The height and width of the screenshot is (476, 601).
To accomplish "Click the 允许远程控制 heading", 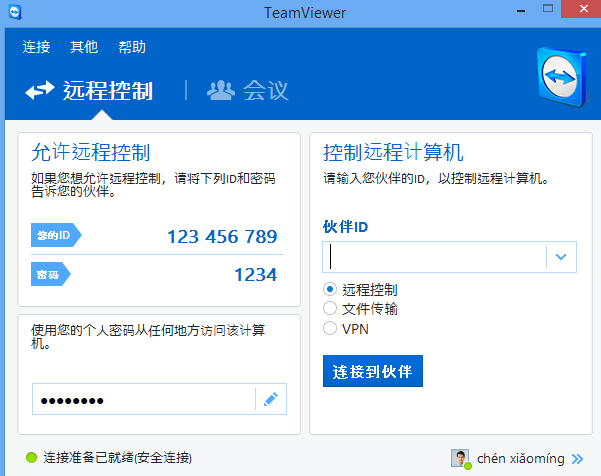I will (90, 152).
